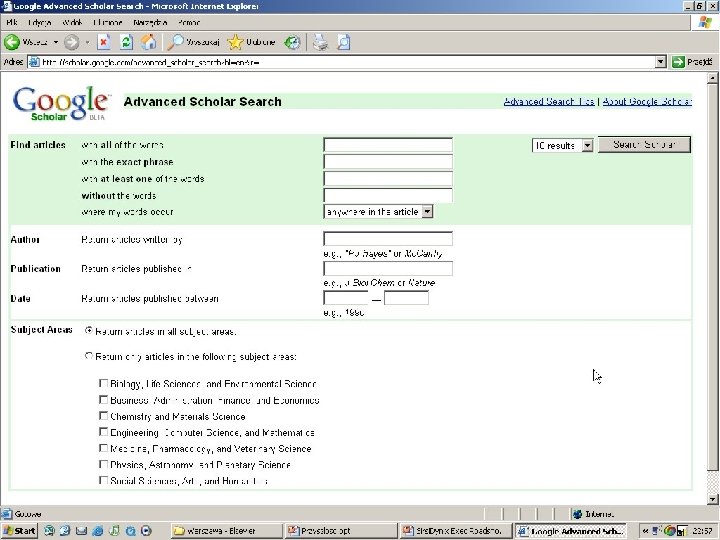Screen dimensions: 720x540
Task: Open the mail envelope quick launch icon
Action: [81, 531]
